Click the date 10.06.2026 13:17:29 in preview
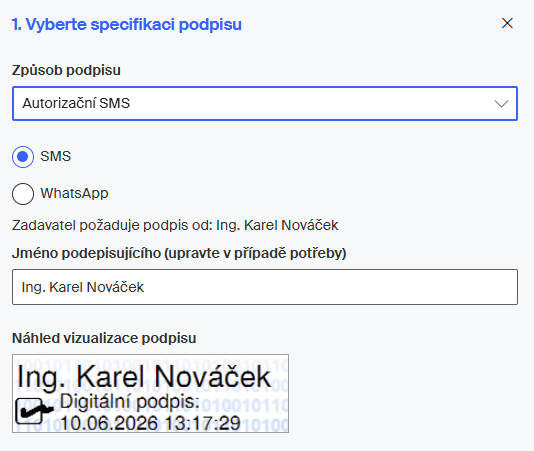This screenshot has height=451, width=534. [x=150, y=423]
